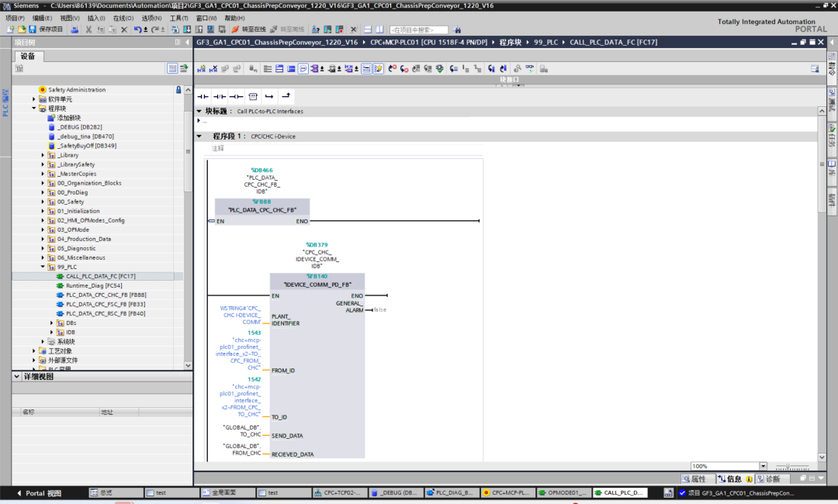Click the insert network icon
Image resolution: width=838 pixels, height=504 pixels.
(201, 69)
